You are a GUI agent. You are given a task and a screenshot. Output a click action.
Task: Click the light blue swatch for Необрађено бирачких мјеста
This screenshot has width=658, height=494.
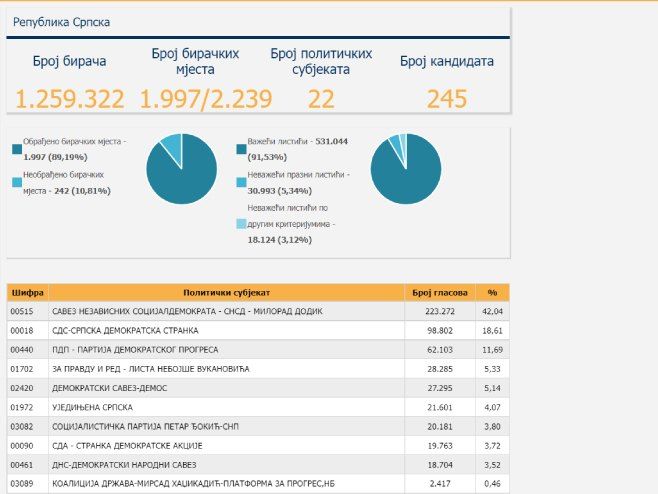point(17,182)
